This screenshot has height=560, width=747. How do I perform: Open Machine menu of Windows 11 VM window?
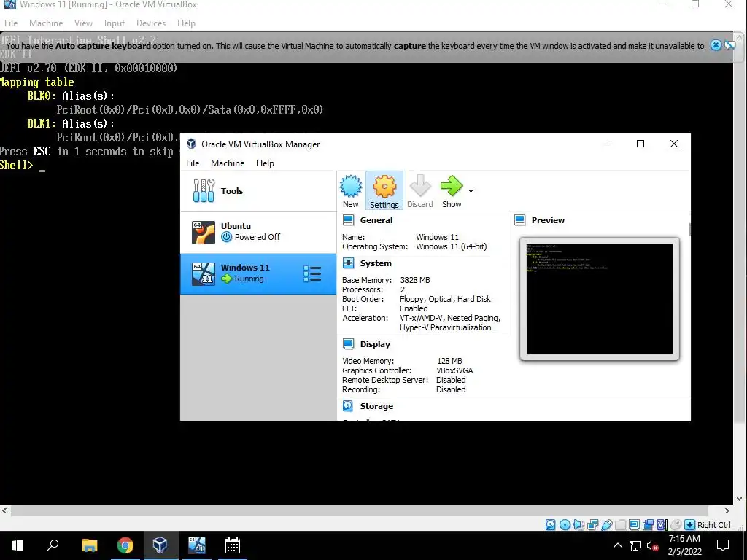coord(46,23)
